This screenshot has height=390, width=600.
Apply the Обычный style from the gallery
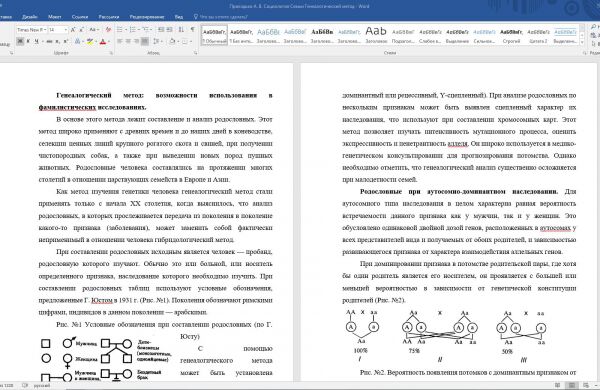(214, 35)
